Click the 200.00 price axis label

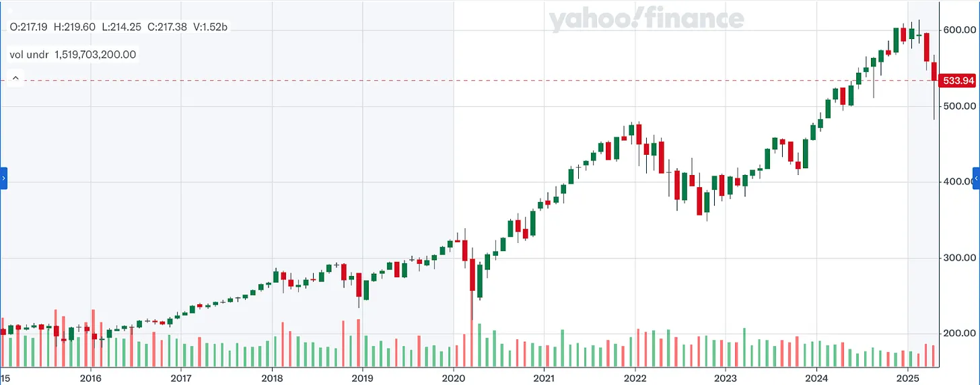[960, 333]
